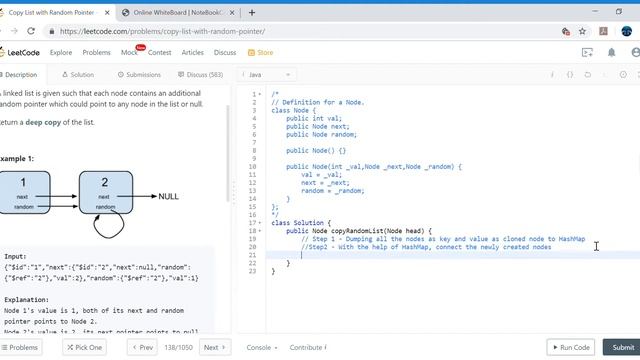Open the Discuss (583) tab
The height and width of the screenshot is (360, 640).
click(200, 75)
